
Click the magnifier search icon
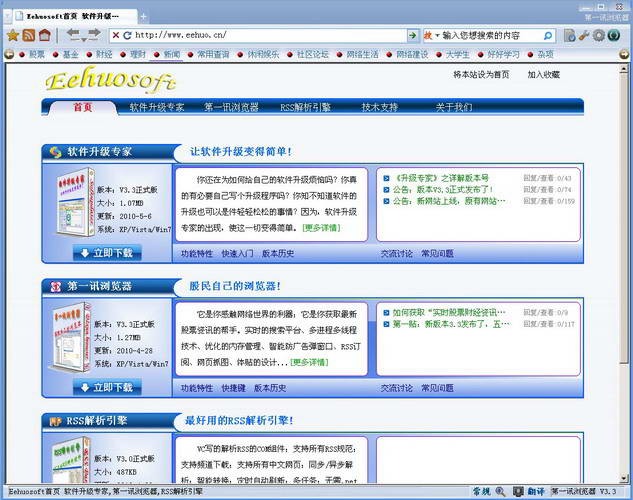tap(548, 36)
